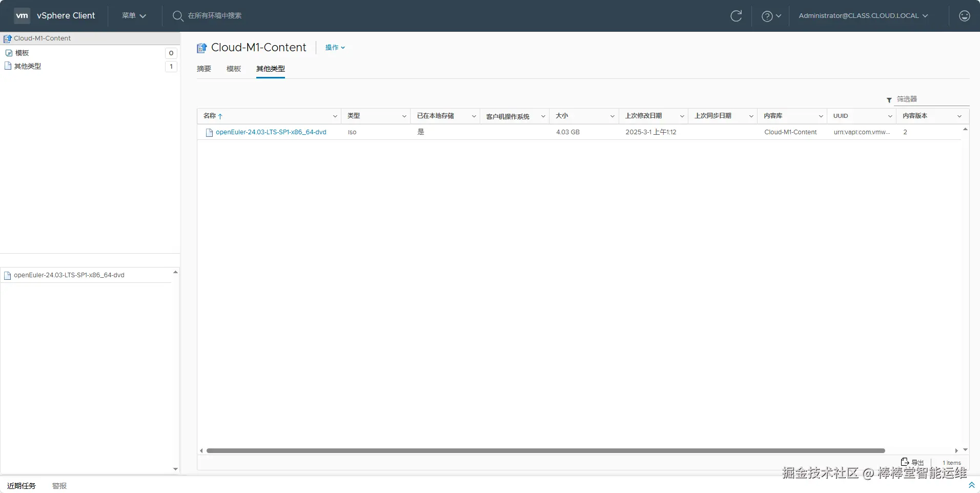Screen dimensions: 980x493
Task: Click the 是 cell under 已在本地存储
Action: coord(421,132)
